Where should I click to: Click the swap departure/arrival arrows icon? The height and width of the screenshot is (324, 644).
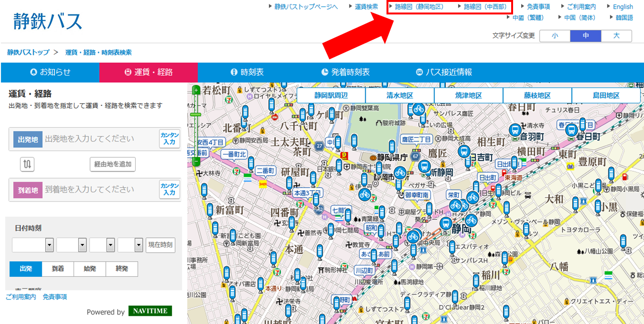click(x=27, y=164)
